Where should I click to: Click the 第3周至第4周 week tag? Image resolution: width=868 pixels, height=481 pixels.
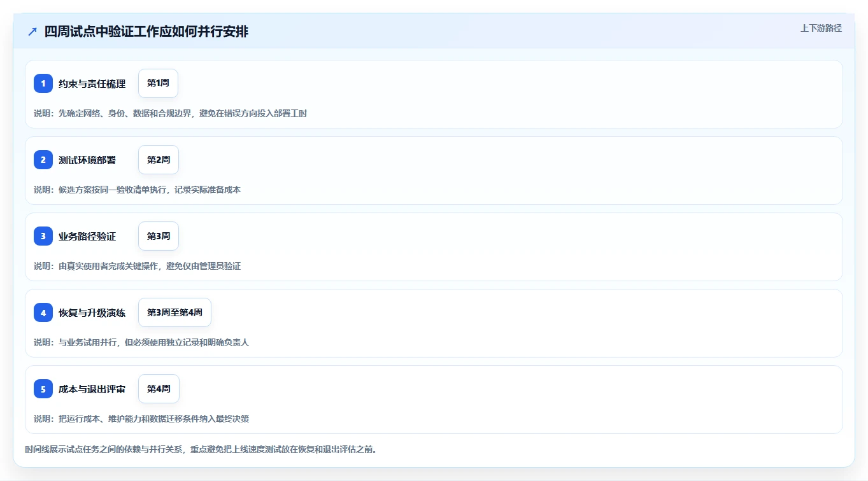tap(174, 312)
